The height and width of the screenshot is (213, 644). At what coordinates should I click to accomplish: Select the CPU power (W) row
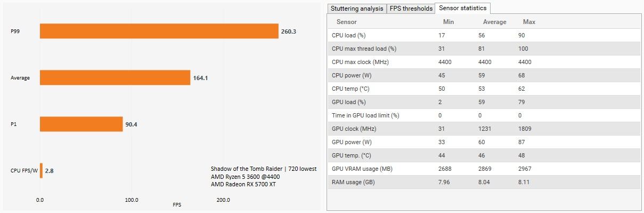pyautogui.click(x=484, y=75)
